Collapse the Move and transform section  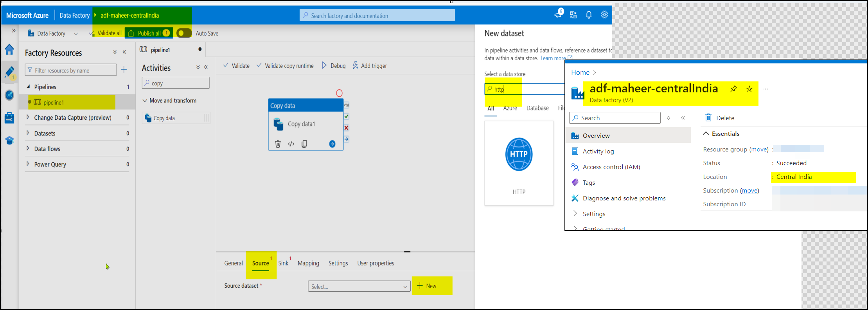click(145, 101)
